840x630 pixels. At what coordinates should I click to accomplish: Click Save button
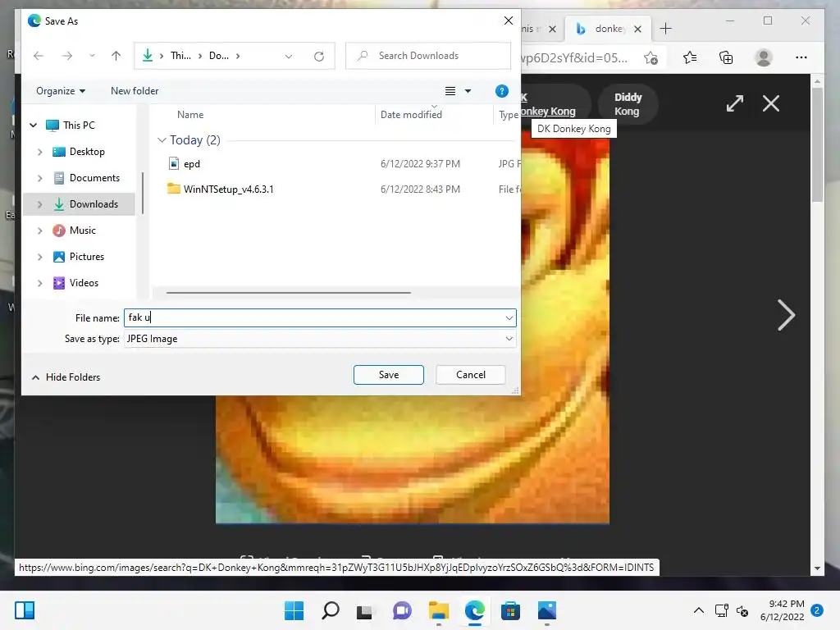point(388,375)
